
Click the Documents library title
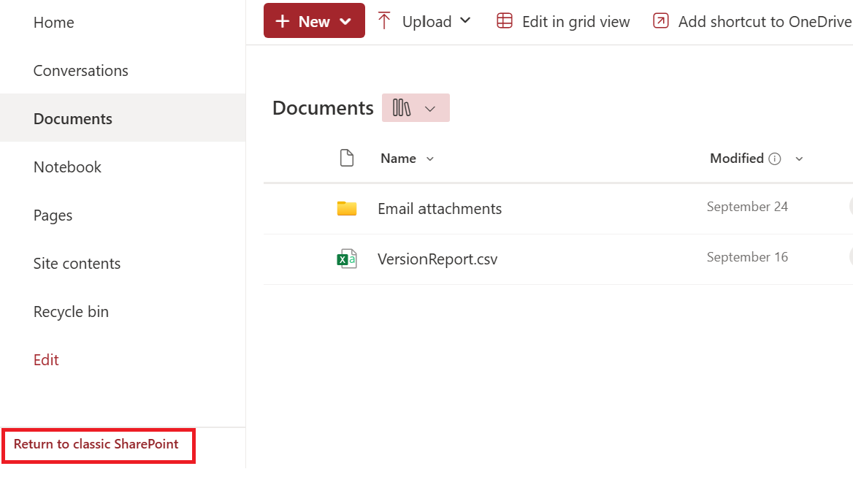(x=323, y=108)
